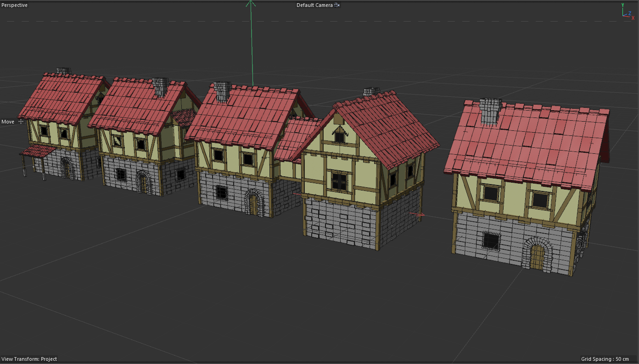Click the View Transform: Project status text

click(x=29, y=359)
